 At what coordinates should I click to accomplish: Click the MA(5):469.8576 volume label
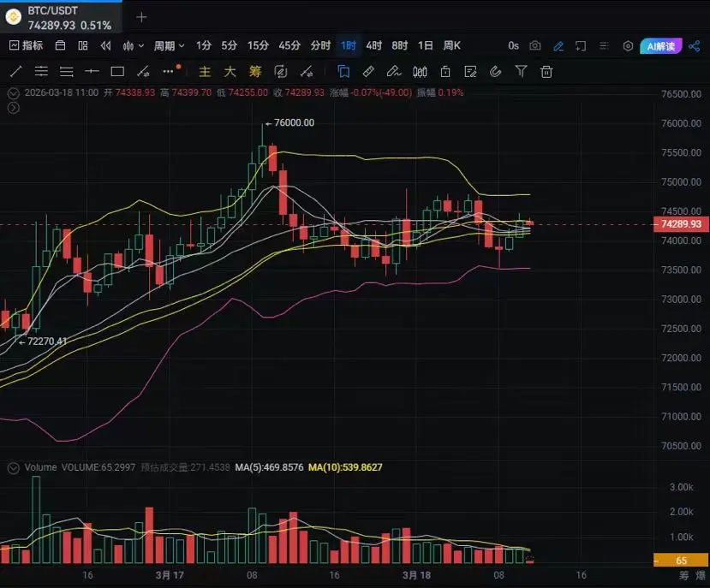tap(269, 467)
